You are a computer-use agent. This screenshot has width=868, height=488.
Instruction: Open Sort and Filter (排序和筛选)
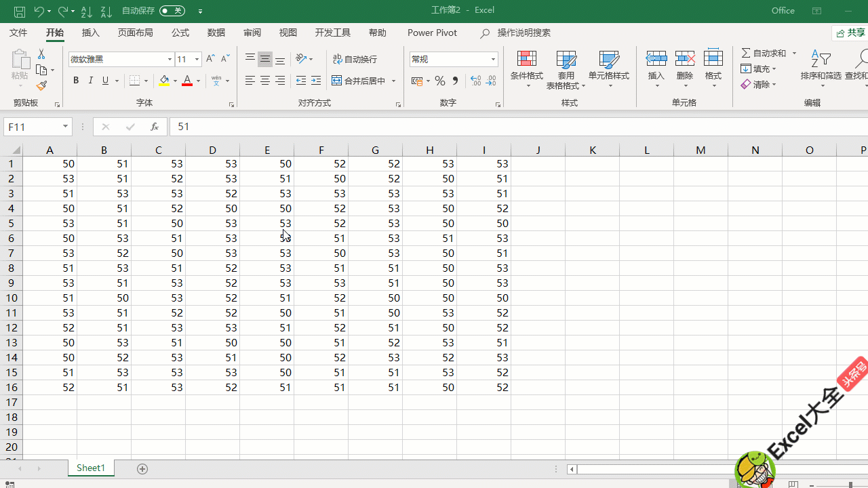(x=821, y=68)
